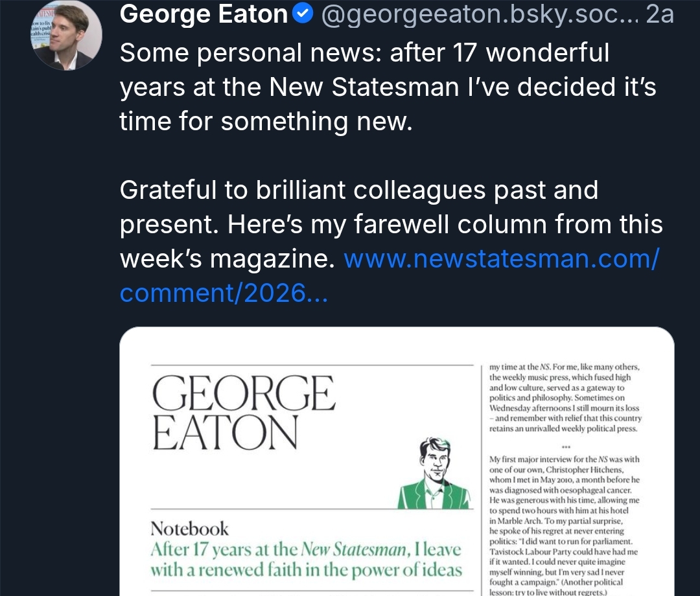The height and width of the screenshot is (596, 700).
Task: Open the "George Eaton" display name
Action: pyautogui.click(x=204, y=14)
